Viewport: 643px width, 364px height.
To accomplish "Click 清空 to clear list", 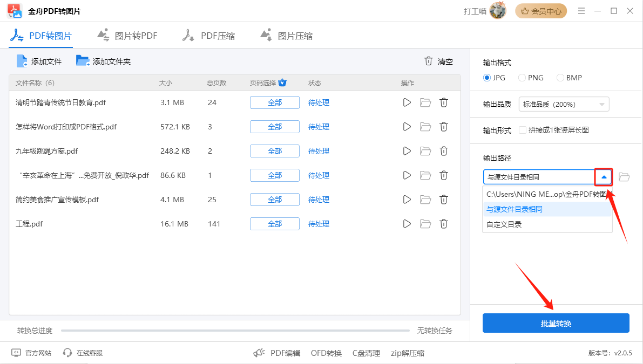I will [x=438, y=61].
